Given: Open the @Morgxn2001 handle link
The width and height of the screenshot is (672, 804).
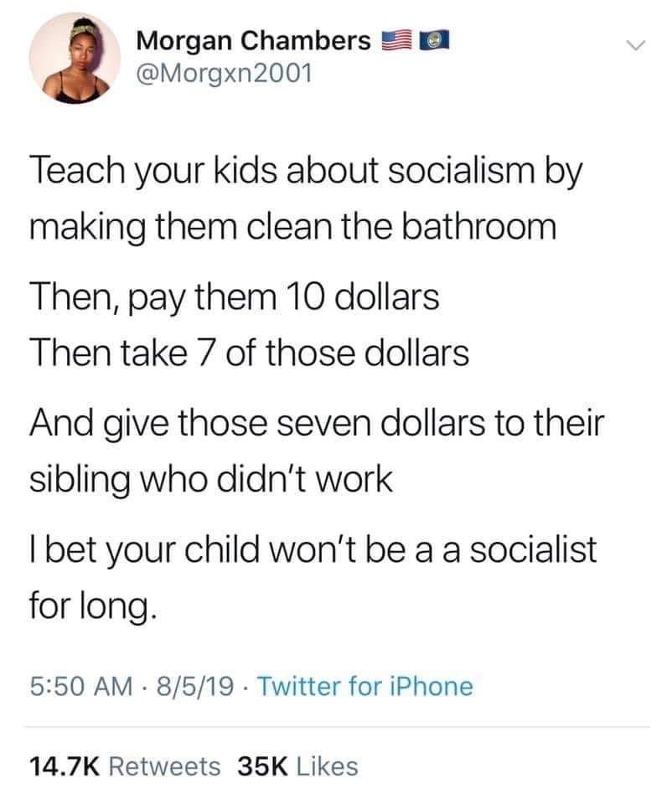Looking at the screenshot, I should pyautogui.click(x=224, y=74).
